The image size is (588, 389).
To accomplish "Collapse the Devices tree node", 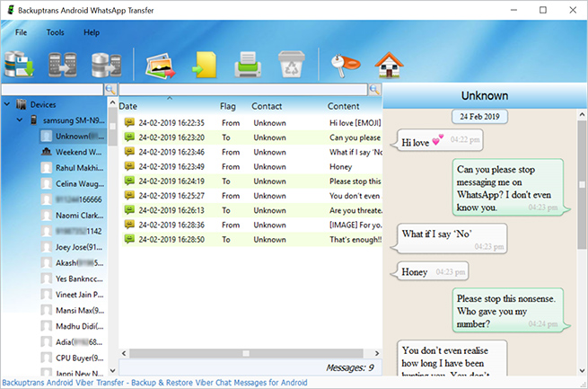I will (x=7, y=105).
